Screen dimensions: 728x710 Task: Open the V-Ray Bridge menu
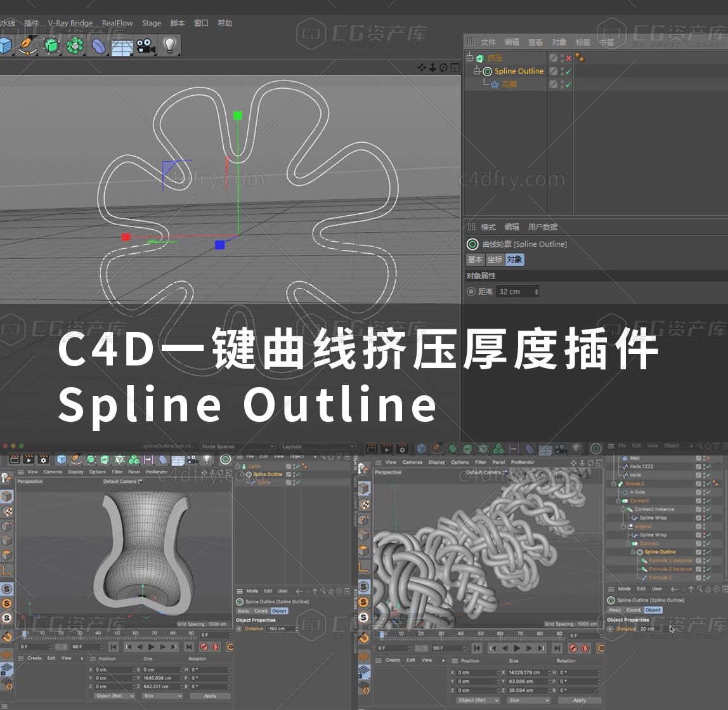coord(70,23)
